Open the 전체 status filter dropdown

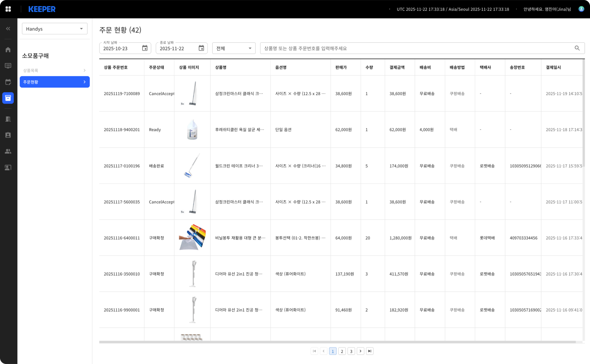point(234,48)
